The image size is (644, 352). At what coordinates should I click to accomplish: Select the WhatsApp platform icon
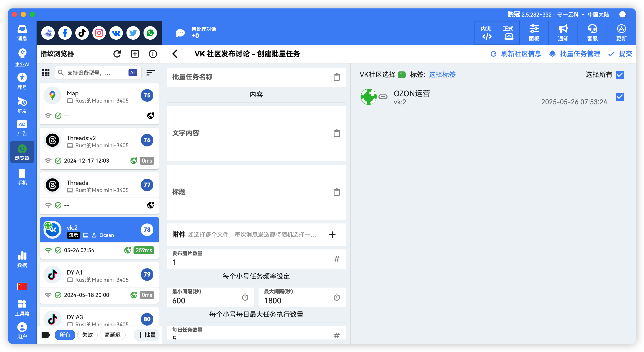[x=150, y=33]
